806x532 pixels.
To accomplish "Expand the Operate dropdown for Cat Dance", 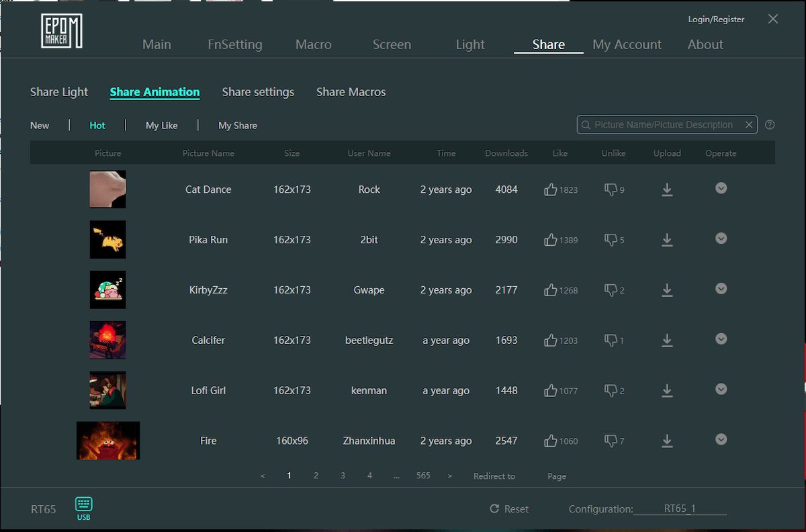I will pos(721,188).
